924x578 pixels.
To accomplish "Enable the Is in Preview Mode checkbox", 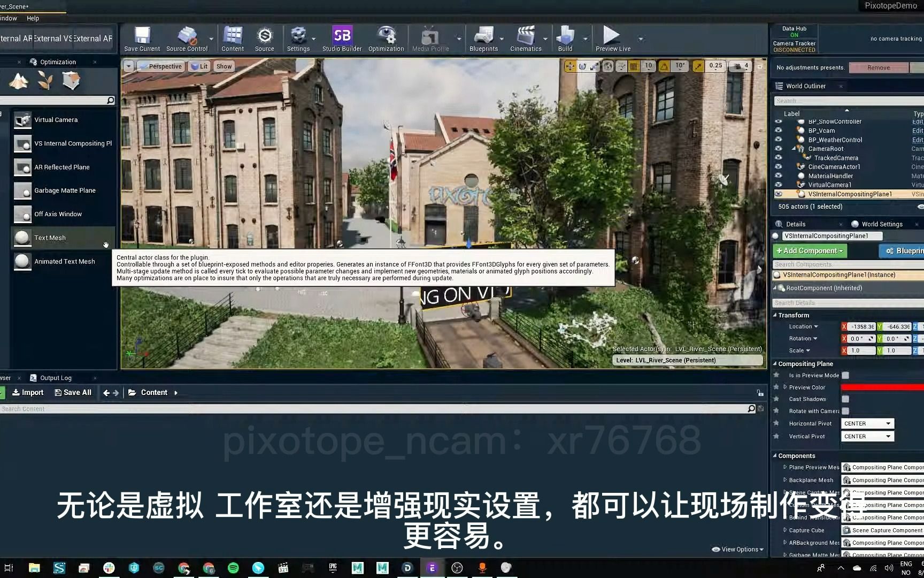I will (845, 375).
